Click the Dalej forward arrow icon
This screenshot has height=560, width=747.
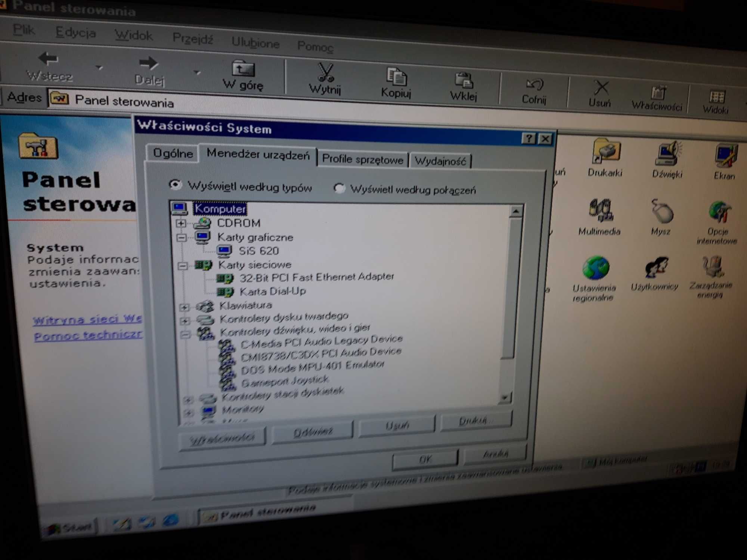coord(148,63)
